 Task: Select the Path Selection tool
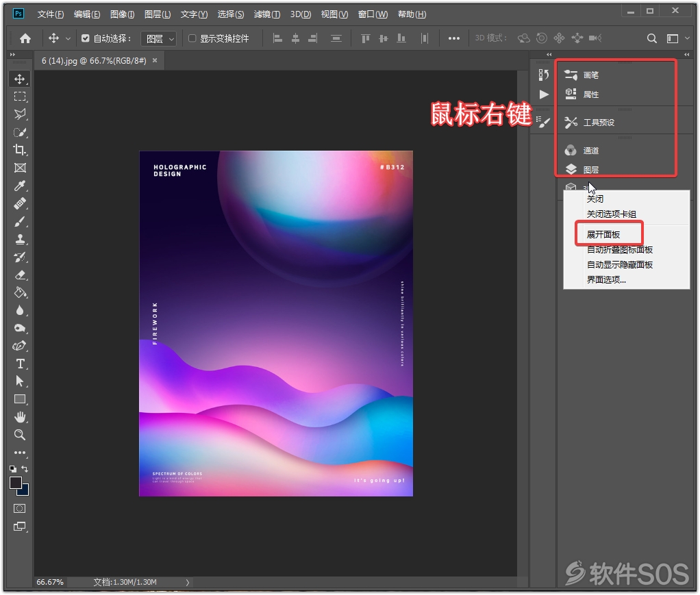coord(20,381)
